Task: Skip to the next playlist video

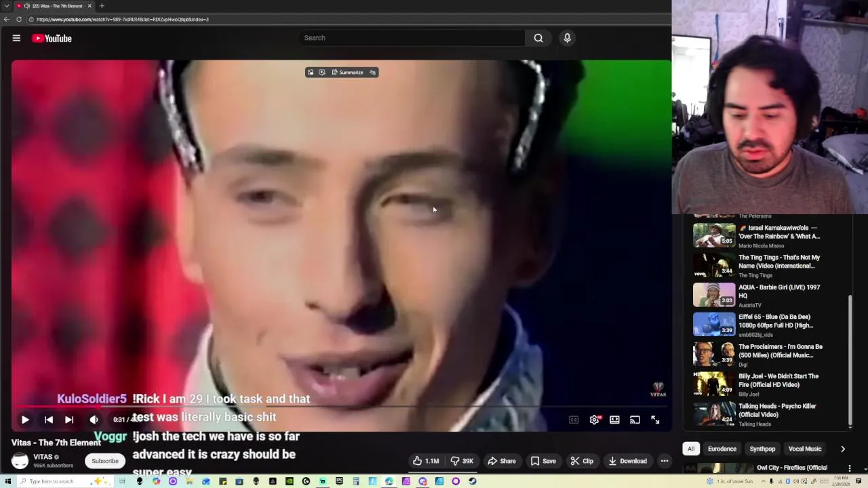Action: 69,420
